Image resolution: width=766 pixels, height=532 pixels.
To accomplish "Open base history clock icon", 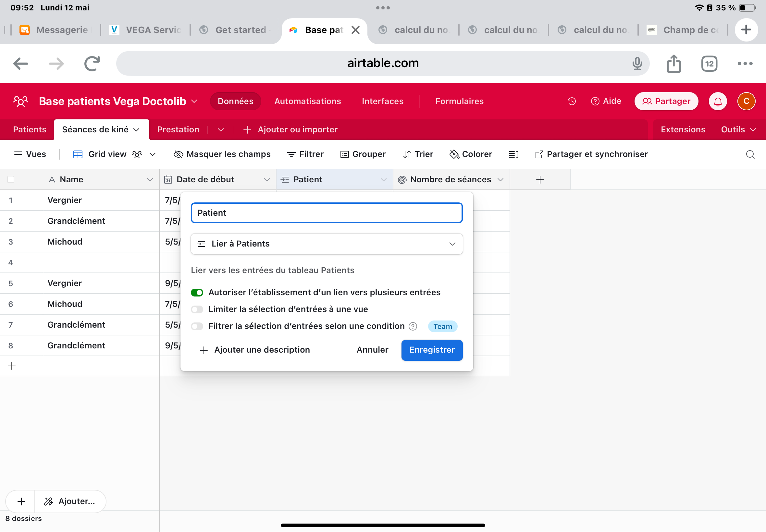I will click(572, 101).
